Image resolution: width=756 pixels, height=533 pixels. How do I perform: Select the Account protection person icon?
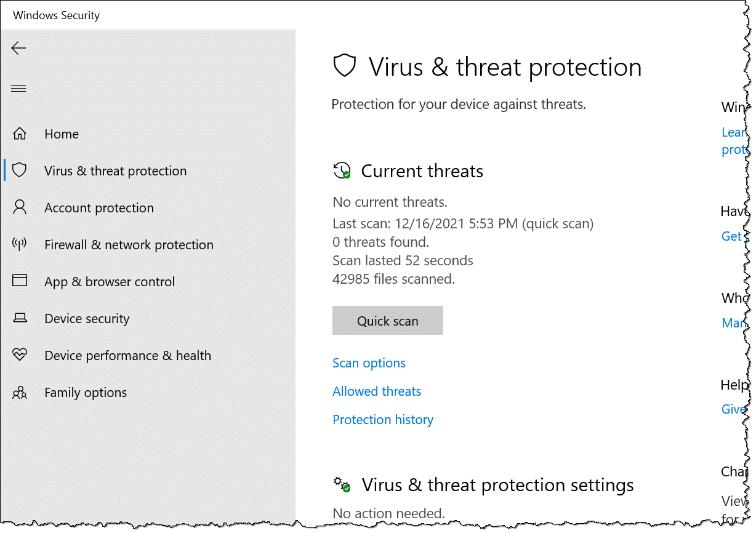(x=20, y=207)
